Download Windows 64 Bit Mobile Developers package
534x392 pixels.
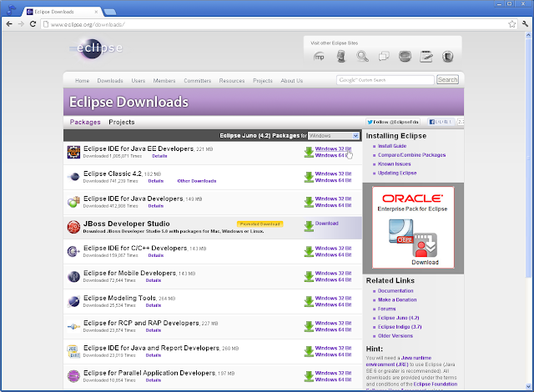coord(333,279)
